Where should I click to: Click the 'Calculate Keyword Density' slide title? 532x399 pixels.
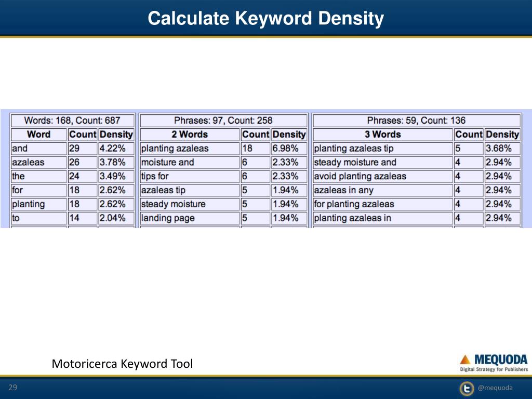pos(265,18)
